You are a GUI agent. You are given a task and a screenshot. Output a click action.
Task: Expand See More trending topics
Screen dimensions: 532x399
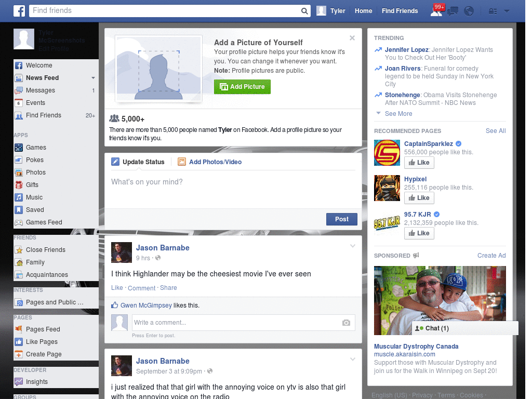(398, 114)
